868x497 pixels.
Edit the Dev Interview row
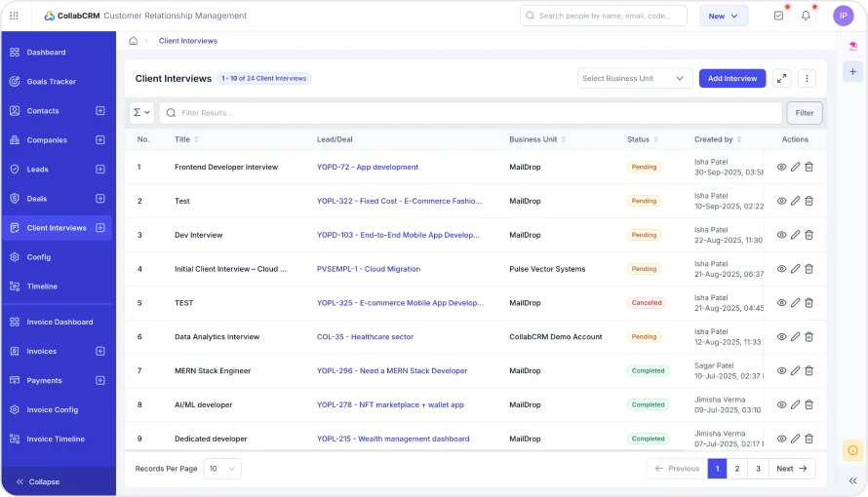[795, 235]
